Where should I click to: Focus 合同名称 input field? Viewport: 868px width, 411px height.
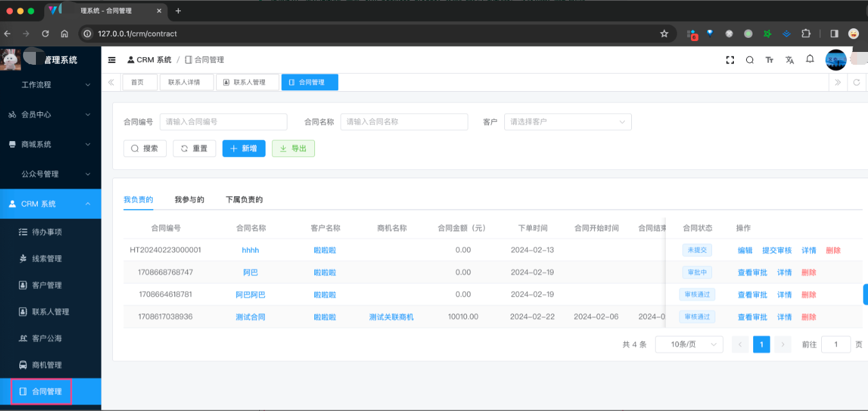[x=404, y=122]
